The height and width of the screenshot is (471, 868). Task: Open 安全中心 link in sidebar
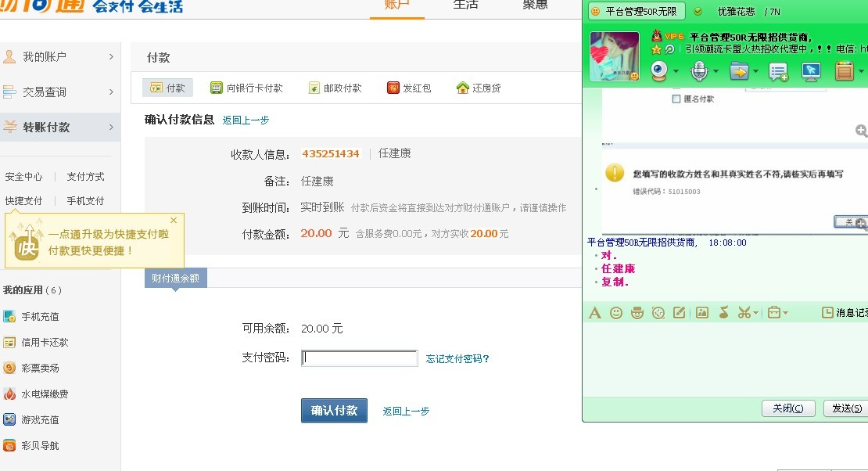[x=23, y=177]
